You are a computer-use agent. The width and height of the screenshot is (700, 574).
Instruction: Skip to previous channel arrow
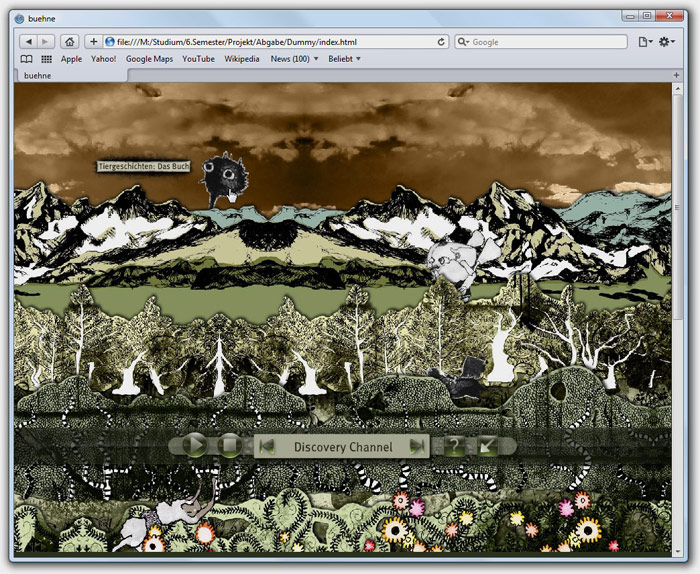pos(267,446)
